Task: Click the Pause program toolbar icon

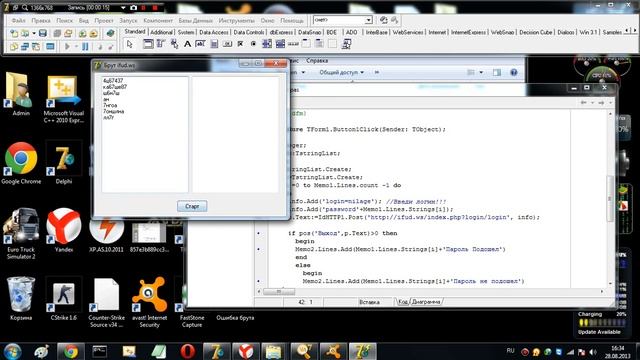Action: (x=85, y=47)
